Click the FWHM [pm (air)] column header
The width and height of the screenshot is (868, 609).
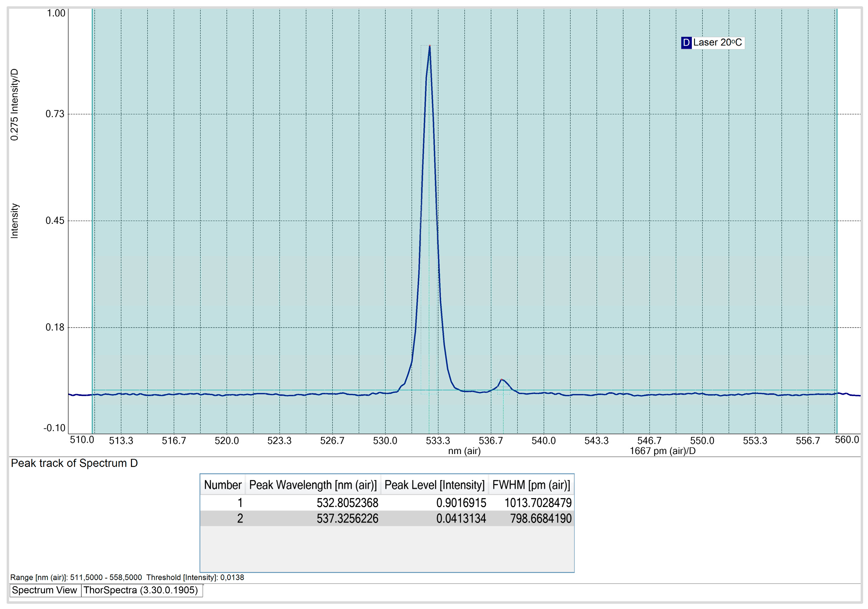click(x=531, y=485)
